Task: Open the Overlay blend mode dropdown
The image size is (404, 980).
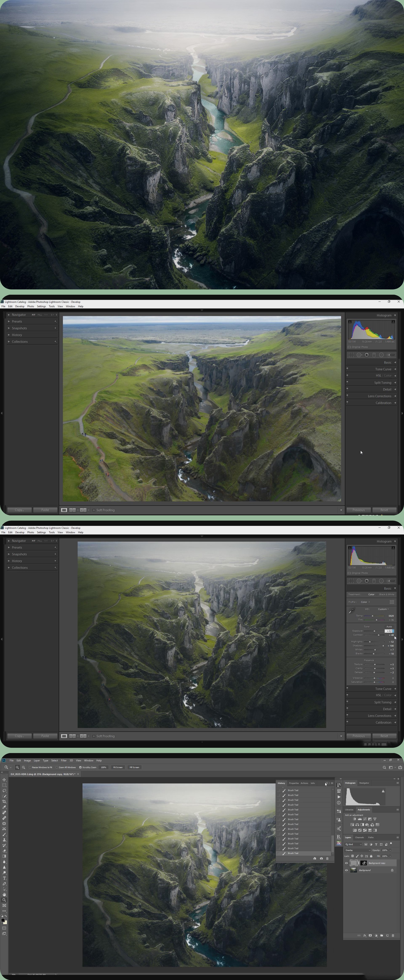Action: pos(357,850)
